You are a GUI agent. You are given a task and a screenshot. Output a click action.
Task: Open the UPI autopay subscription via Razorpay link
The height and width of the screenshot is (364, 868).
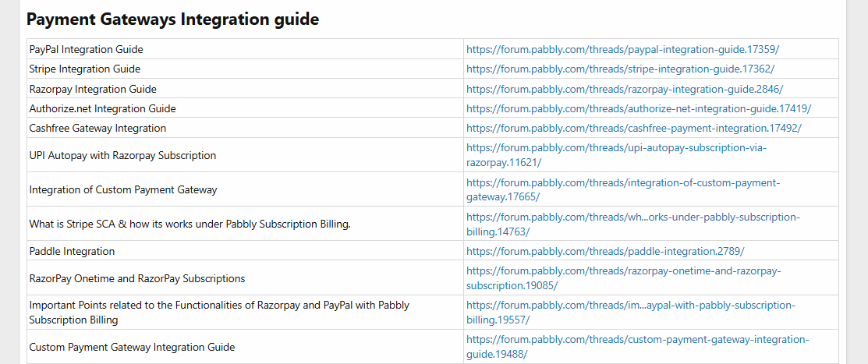click(x=616, y=155)
